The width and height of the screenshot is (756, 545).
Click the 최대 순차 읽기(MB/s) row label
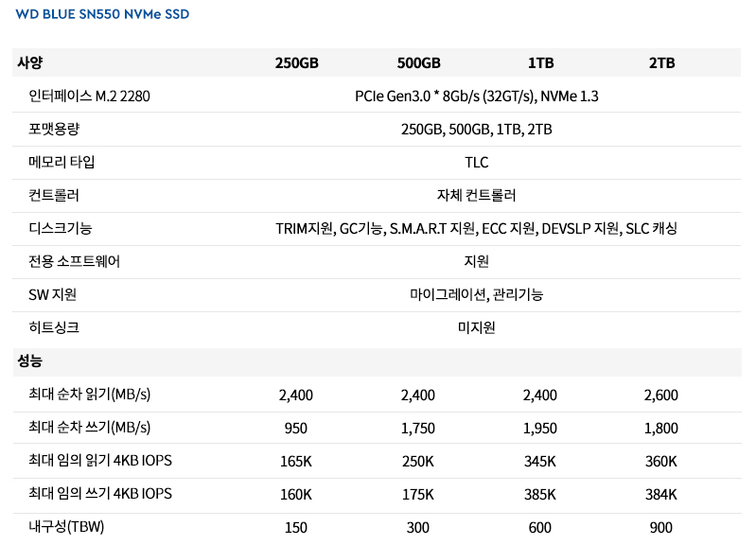click(89, 394)
